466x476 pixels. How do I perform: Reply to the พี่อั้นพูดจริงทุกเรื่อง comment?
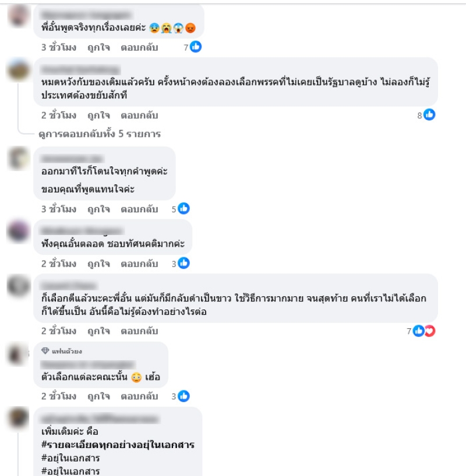click(140, 47)
